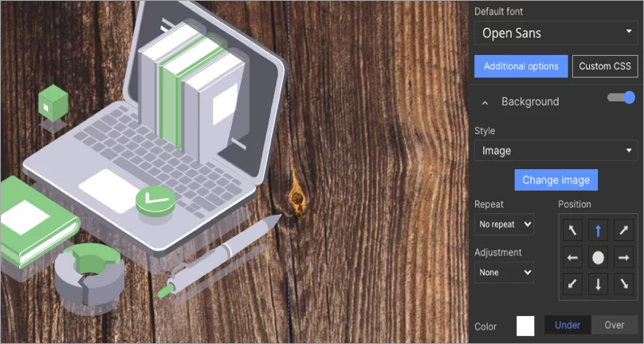Open the Style dropdown showing Image
This screenshot has height=344, width=644.
click(556, 150)
